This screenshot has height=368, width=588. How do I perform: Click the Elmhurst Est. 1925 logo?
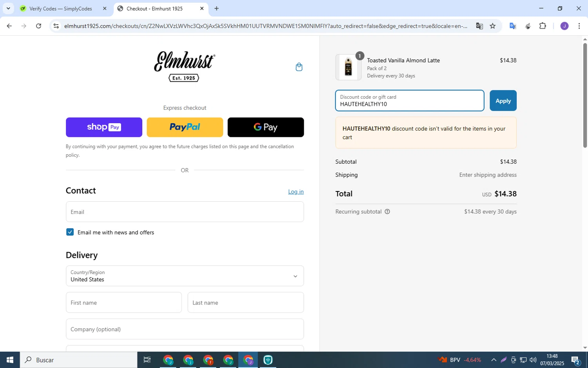pos(184,66)
